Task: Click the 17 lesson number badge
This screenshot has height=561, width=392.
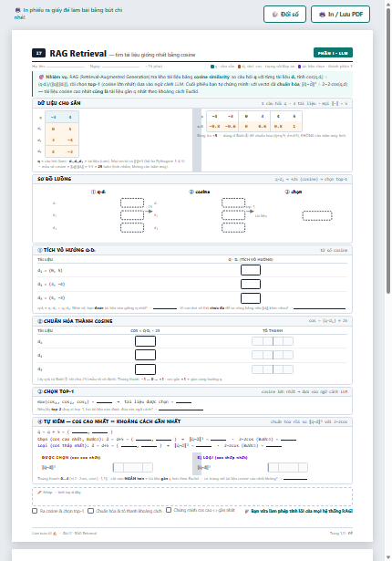Action: (x=38, y=53)
